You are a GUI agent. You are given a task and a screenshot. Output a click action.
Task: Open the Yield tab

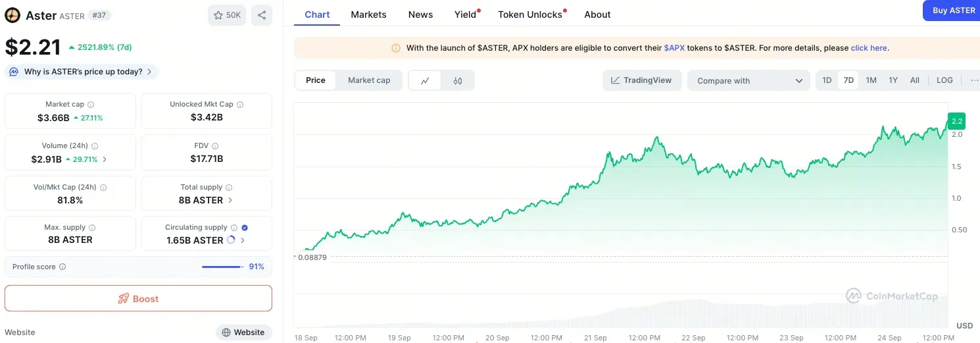466,14
